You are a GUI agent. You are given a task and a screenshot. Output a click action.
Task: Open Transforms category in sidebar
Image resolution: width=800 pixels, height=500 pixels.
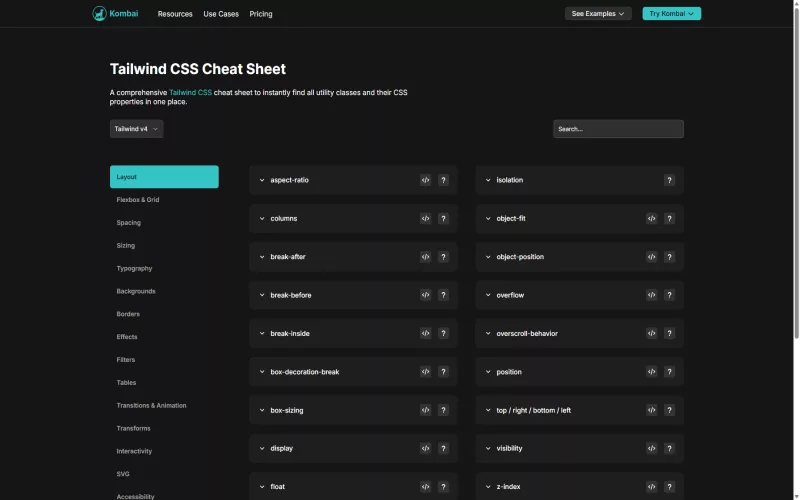pos(133,429)
